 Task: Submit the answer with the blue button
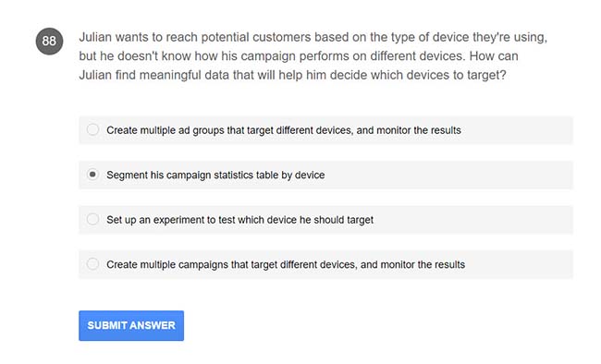(x=131, y=325)
